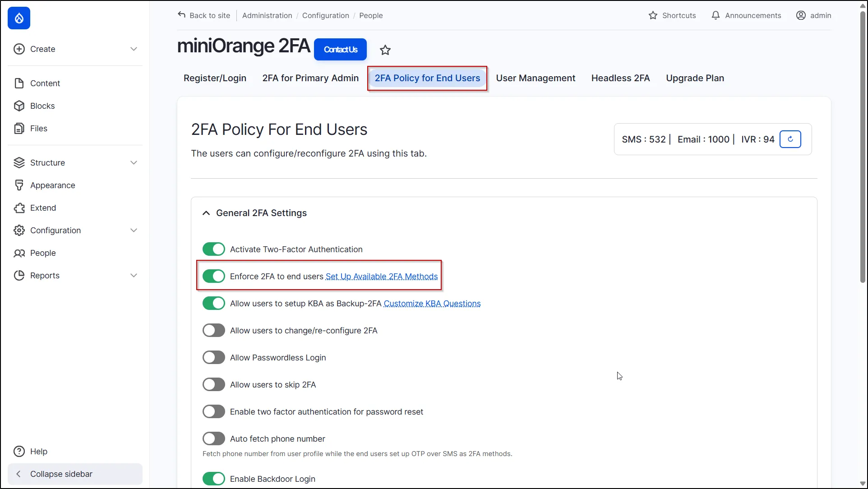The width and height of the screenshot is (868, 489).
Task: Open Set Up Available 2FA Methods link
Action: 382,277
